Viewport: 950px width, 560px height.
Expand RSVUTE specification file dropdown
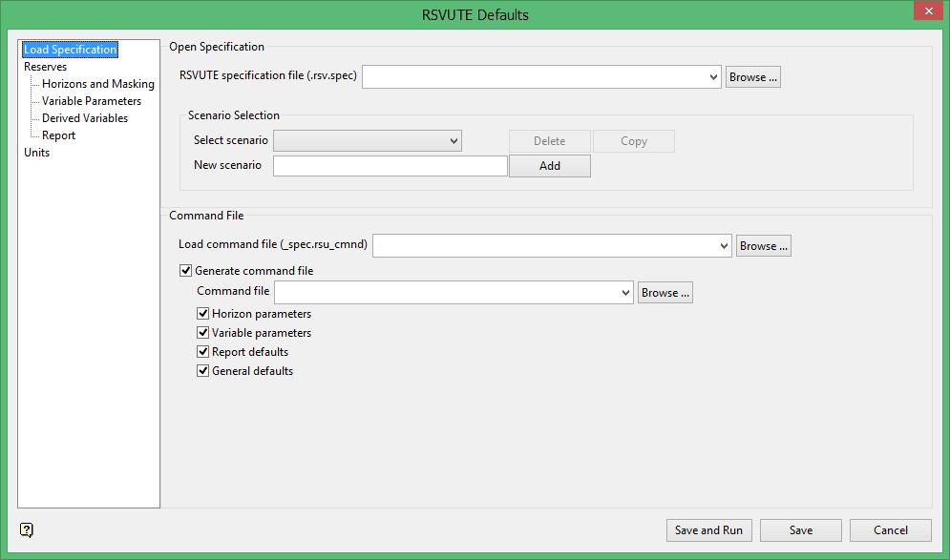coord(713,77)
